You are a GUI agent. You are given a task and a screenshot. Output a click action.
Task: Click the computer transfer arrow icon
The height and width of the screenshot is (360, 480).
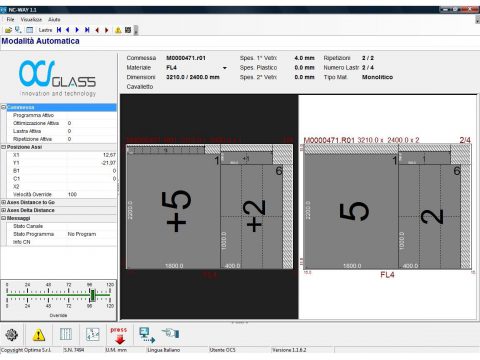point(147,335)
